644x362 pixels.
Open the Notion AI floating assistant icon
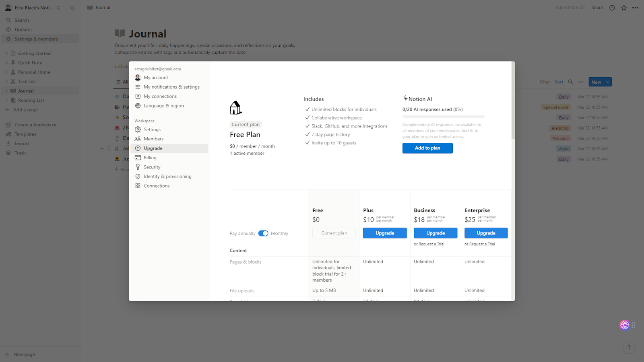(625, 325)
